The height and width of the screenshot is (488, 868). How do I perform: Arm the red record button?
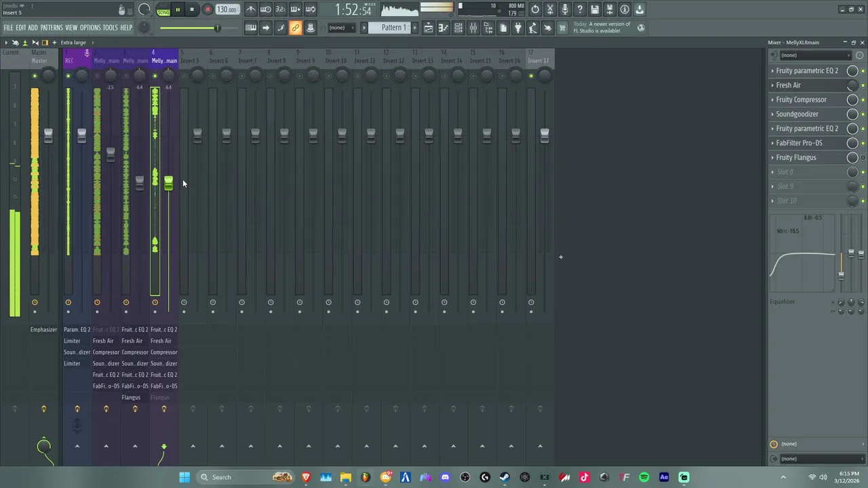click(208, 9)
